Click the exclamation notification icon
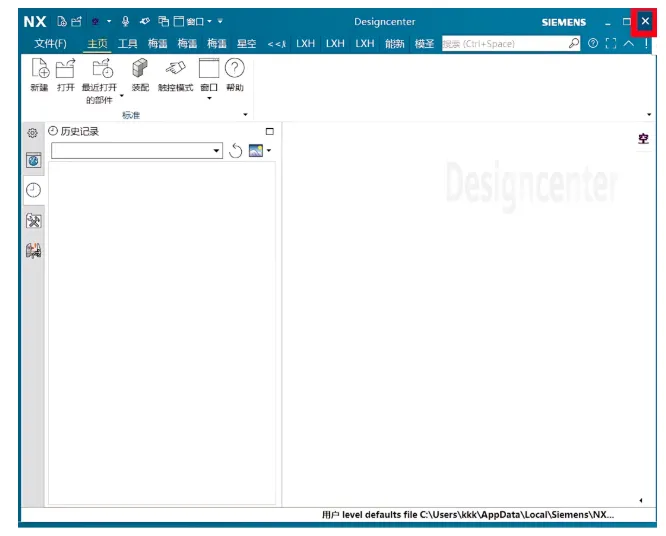666x536 pixels. coord(646,43)
